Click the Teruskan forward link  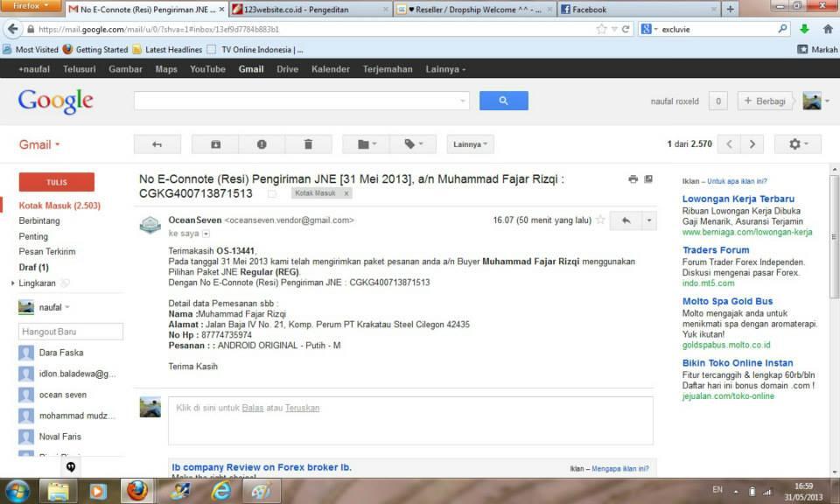coord(302,408)
